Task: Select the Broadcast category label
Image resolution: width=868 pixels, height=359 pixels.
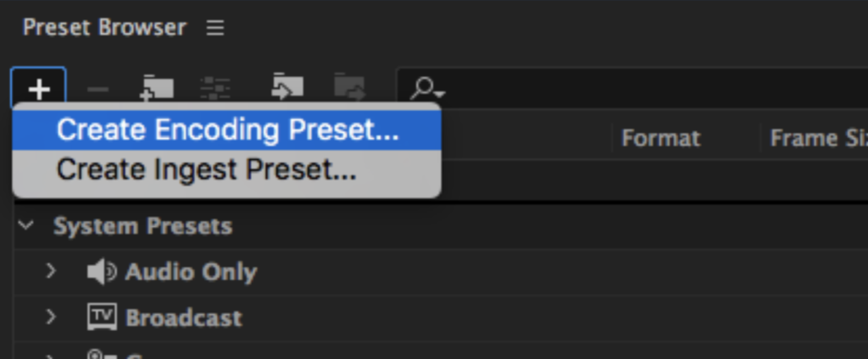Action: pos(183,318)
